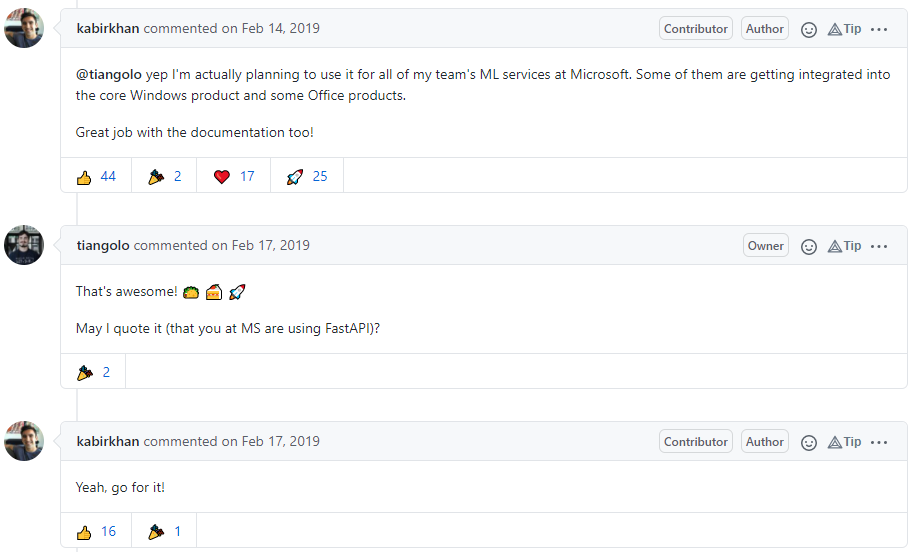Open three-dot options menu on Feb 14 comment
916x552 pixels.
[879, 29]
